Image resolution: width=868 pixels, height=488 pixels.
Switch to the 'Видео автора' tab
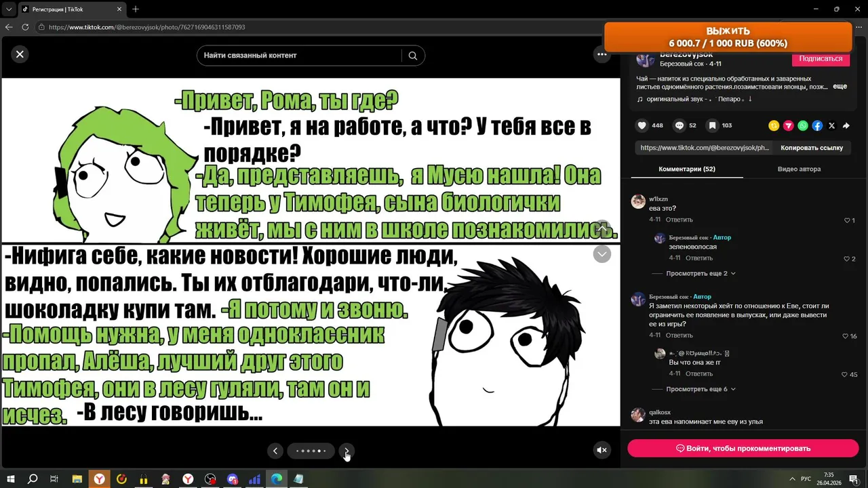click(799, 169)
